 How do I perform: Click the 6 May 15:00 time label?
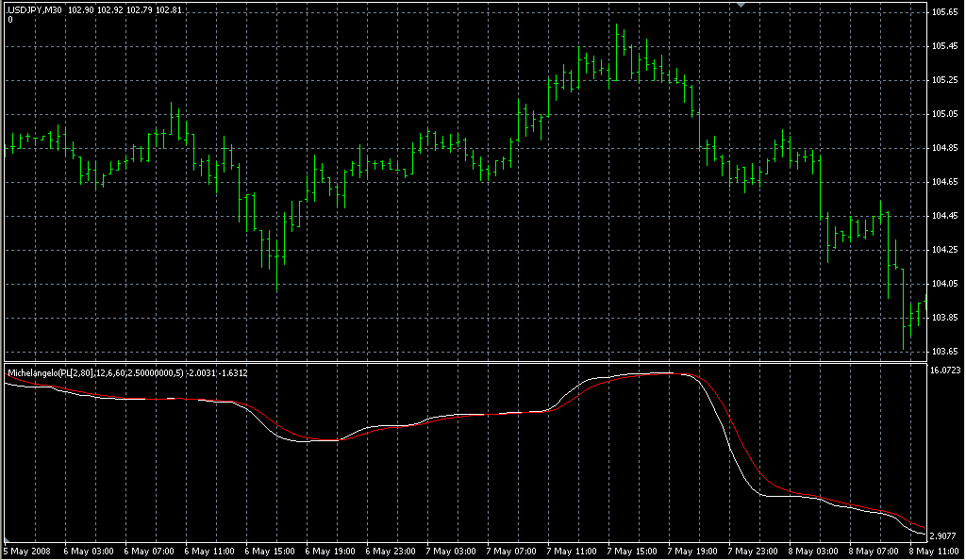[270, 551]
